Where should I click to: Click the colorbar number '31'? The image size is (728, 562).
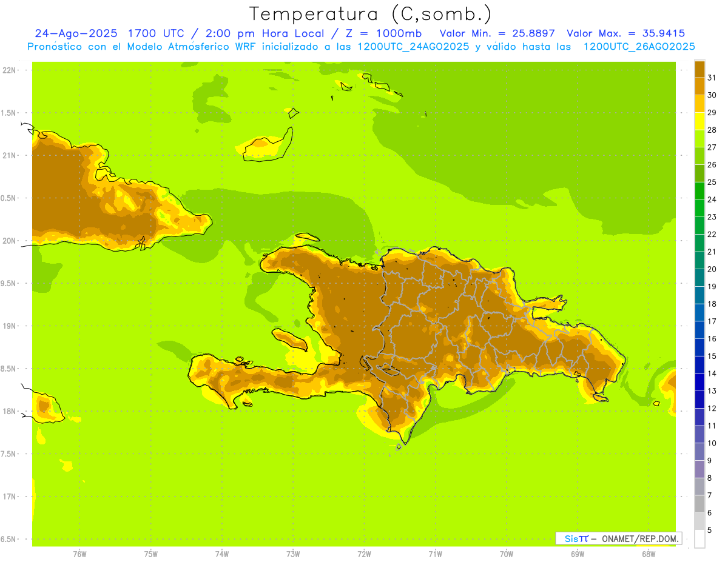712,78
